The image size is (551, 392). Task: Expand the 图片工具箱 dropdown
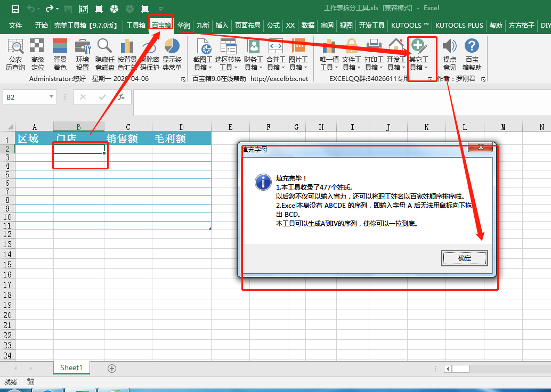point(298,55)
